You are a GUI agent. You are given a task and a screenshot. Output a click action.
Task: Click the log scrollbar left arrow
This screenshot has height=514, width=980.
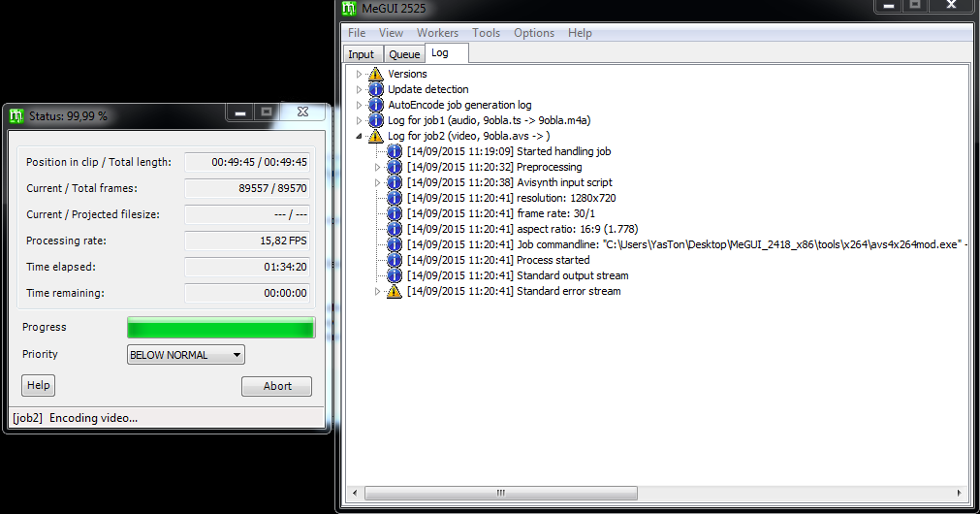point(355,493)
